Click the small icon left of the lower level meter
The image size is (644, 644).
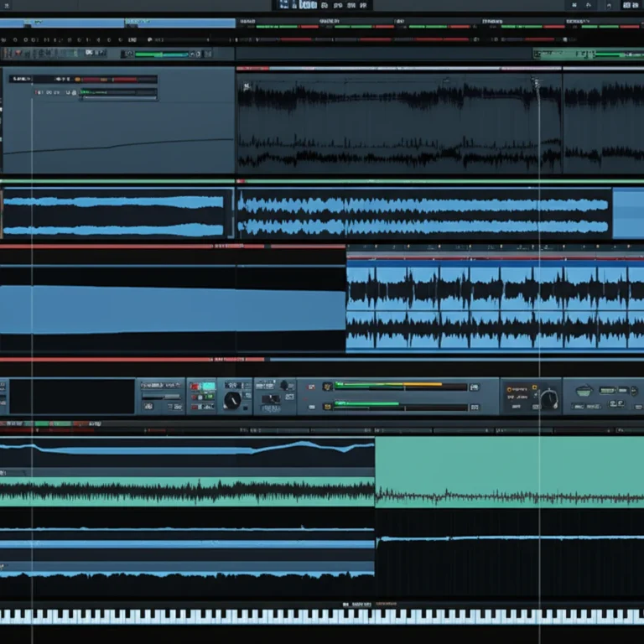[x=326, y=405]
